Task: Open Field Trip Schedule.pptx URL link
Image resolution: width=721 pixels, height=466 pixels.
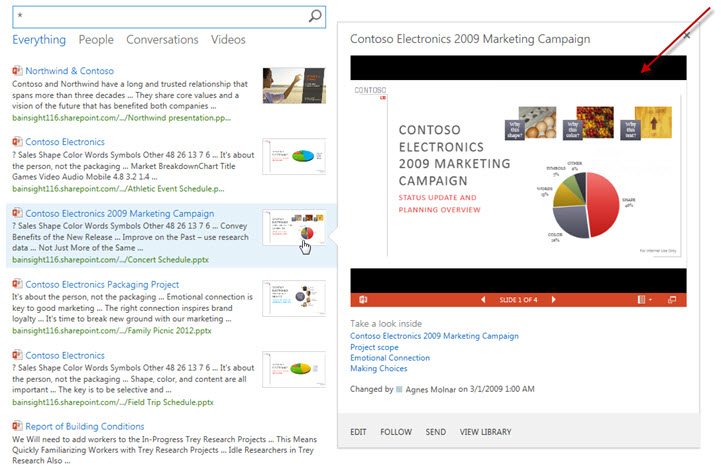Action: click(113, 402)
